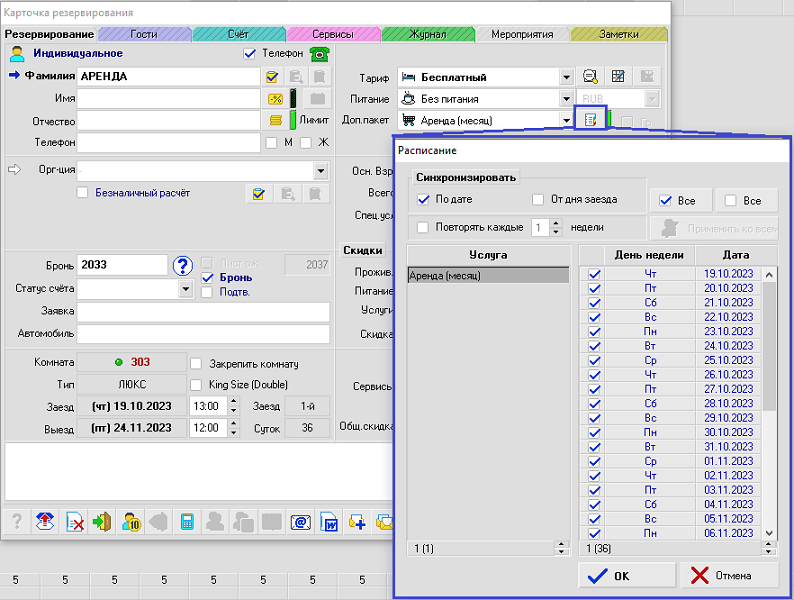Click the blue calculator icon in bottom toolbar
The image size is (794, 600).
click(x=186, y=521)
